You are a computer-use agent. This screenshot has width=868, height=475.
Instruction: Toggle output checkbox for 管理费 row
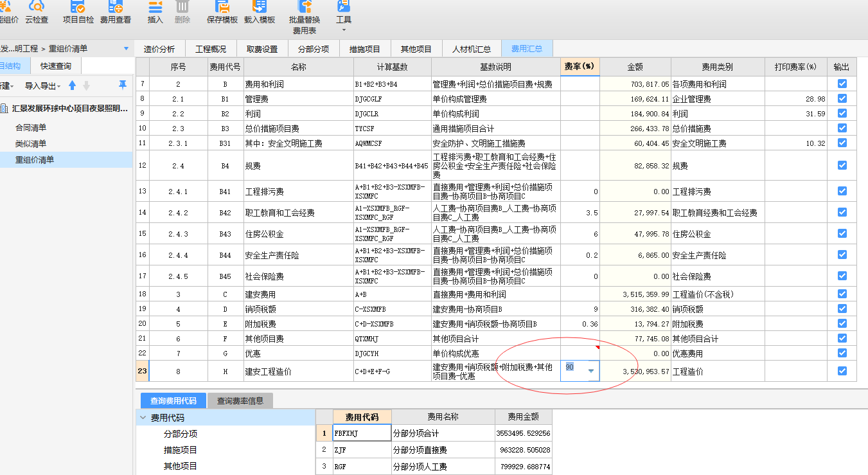(842, 98)
